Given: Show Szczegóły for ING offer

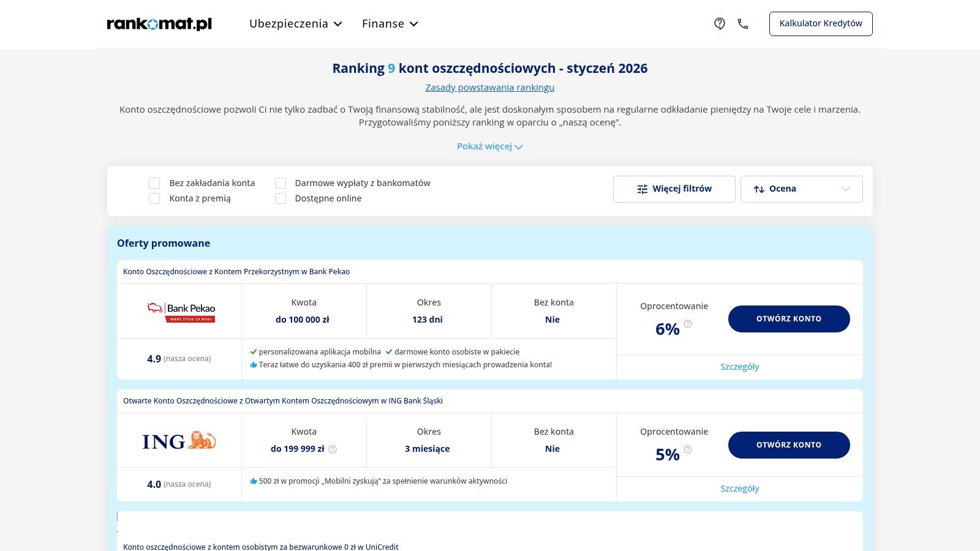Looking at the screenshot, I should pos(740,489).
